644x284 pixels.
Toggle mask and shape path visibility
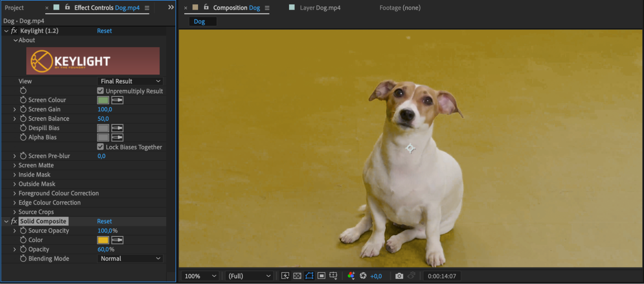tap(309, 276)
